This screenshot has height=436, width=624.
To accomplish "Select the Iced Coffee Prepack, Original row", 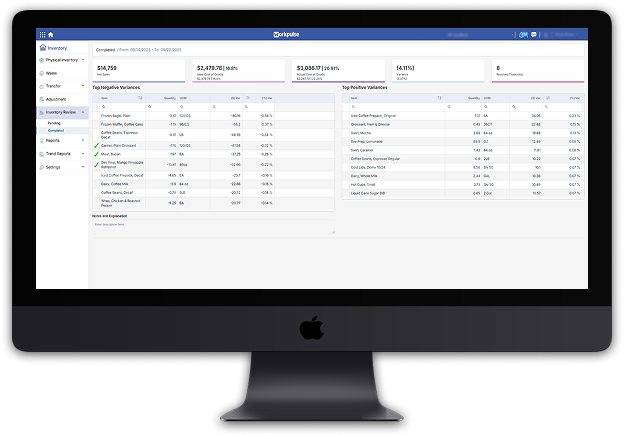I will [463, 116].
